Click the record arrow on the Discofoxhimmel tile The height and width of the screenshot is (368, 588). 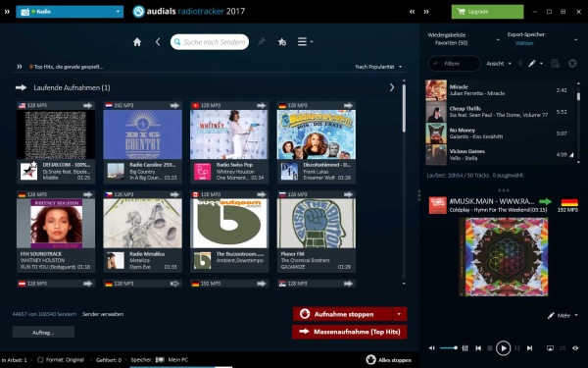click(348, 106)
